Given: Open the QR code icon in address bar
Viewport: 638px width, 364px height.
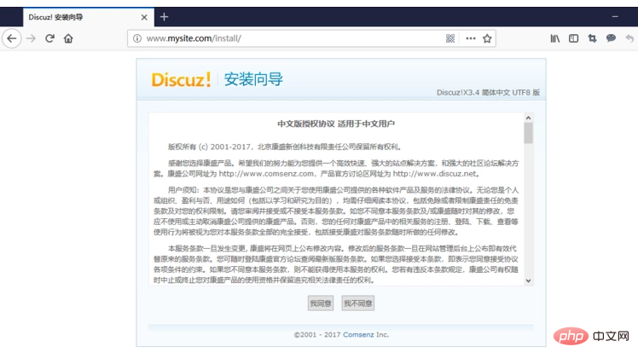Looking at the screenshot, I should [x=450, y=38].
